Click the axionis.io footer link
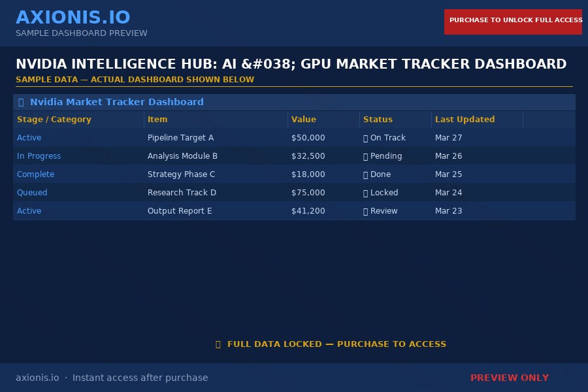This screenshot has width=588, height=392. coord(37,378)
